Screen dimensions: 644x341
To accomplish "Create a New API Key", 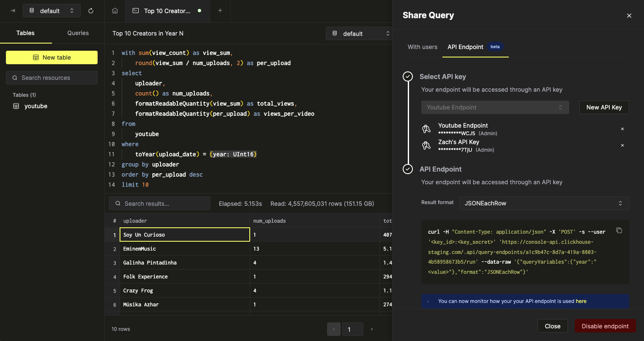I will [604, 107].
